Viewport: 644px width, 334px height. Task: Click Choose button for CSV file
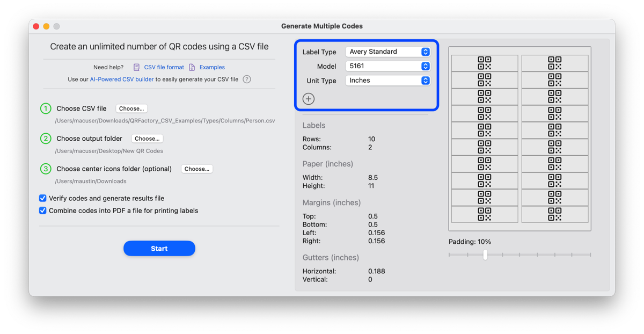tap(131, 108)
